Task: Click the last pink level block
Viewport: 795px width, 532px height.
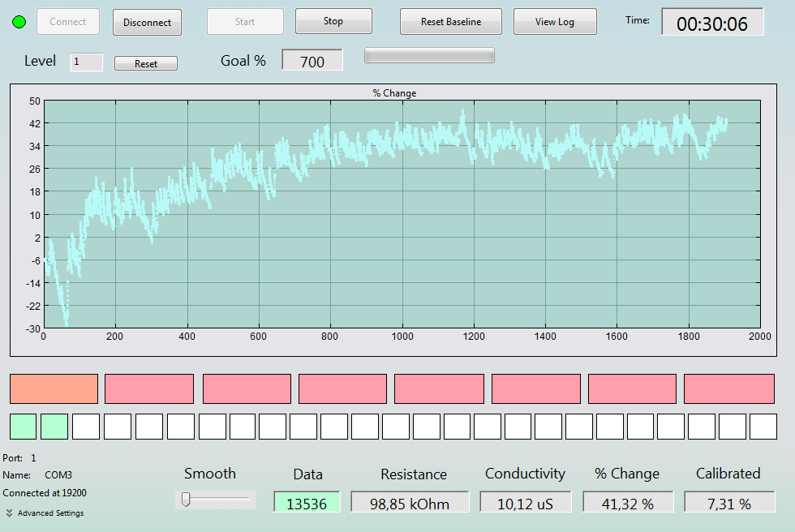Action: [729, 389]
